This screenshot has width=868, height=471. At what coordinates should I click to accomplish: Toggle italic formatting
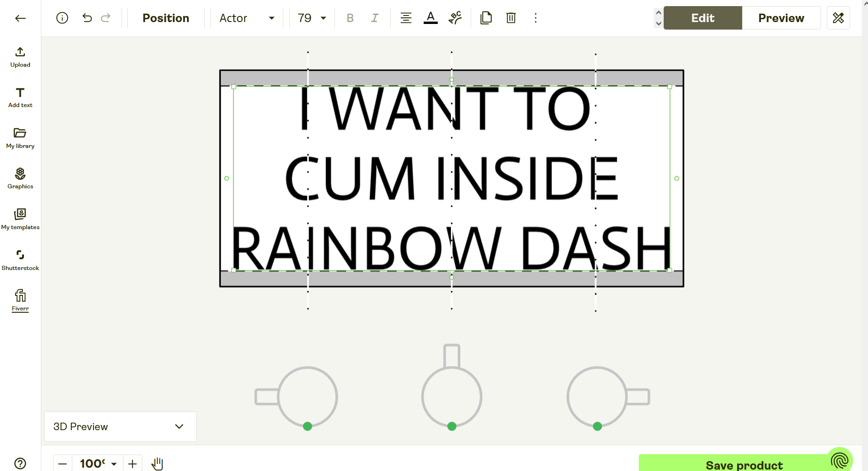point(374,18)
